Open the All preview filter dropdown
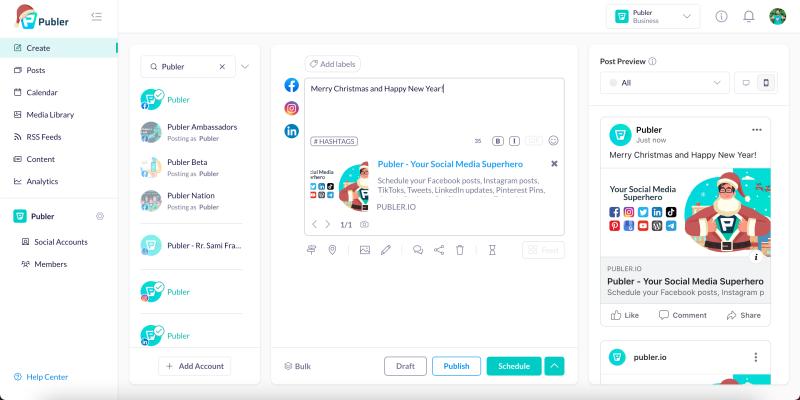Image resolution: width=800 pixels, height=400 pixels. coord(665,83)
